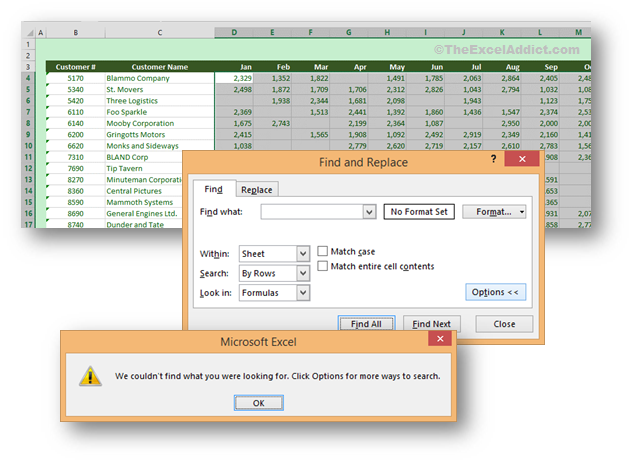Open the Format button dropdown arrow

[522, 212]
